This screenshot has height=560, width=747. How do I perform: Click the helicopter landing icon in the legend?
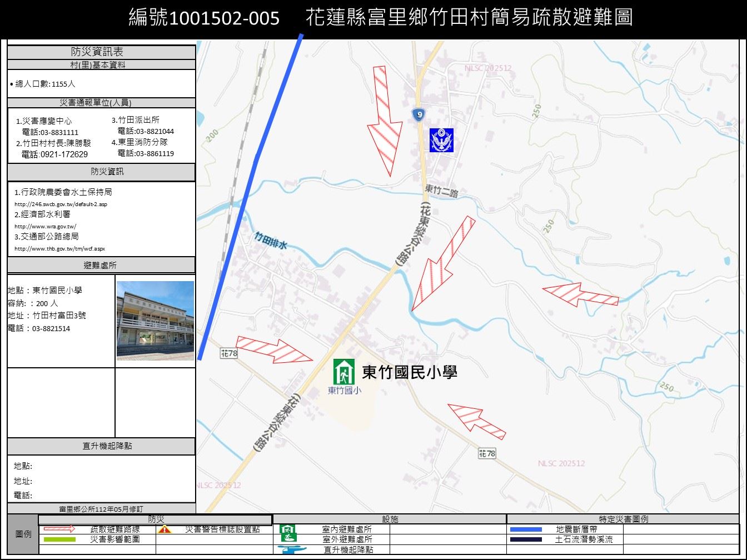click(x=292, y=549)
